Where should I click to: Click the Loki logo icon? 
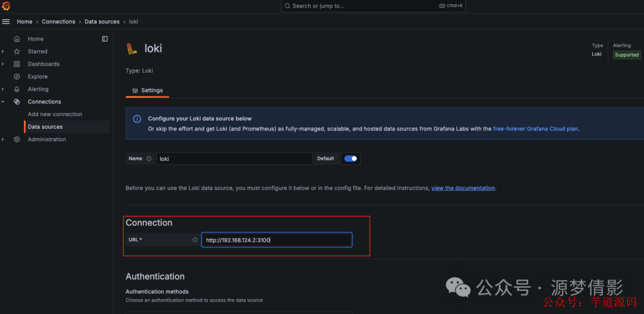pyautogui.click(x=132, y=48)
